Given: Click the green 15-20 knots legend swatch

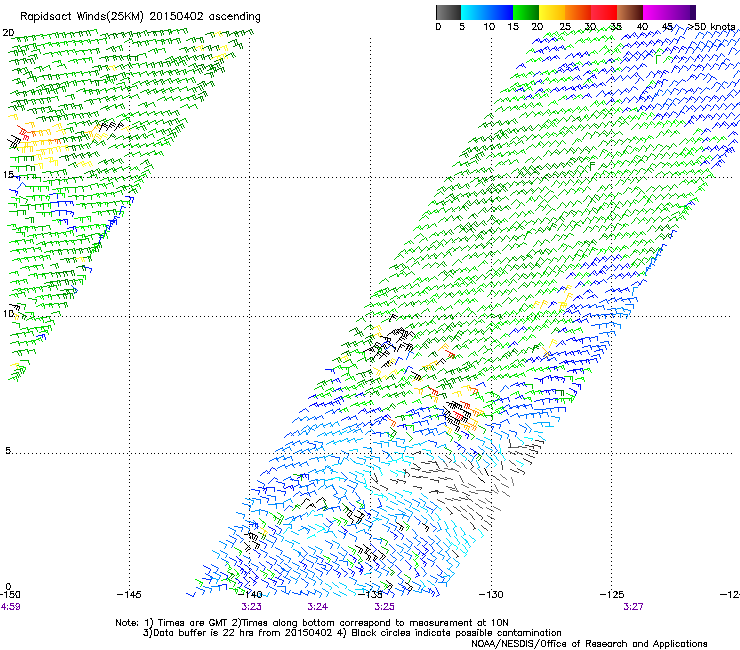Looking at the screenshot, I should pyautogui.click(x=526, y=12).
